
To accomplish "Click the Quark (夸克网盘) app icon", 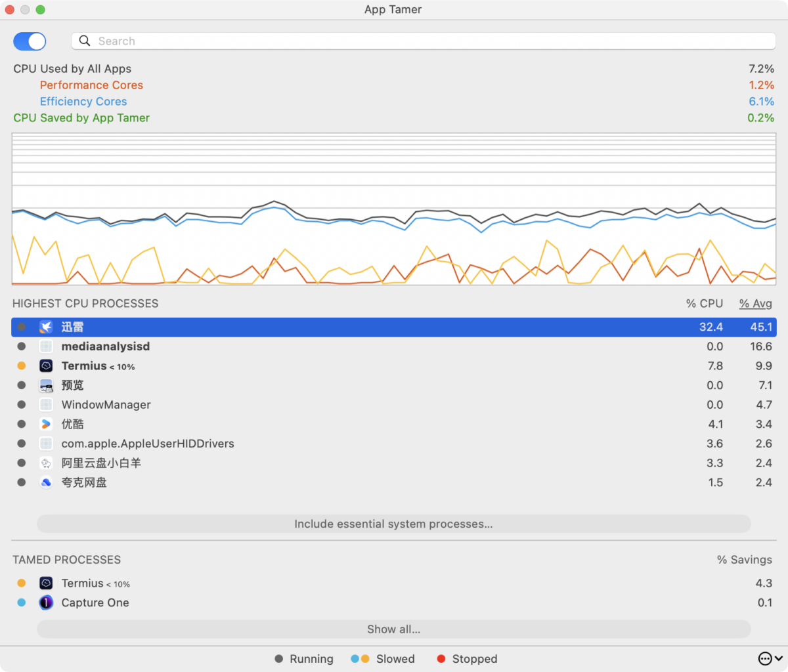I will (x=45, y=482).
